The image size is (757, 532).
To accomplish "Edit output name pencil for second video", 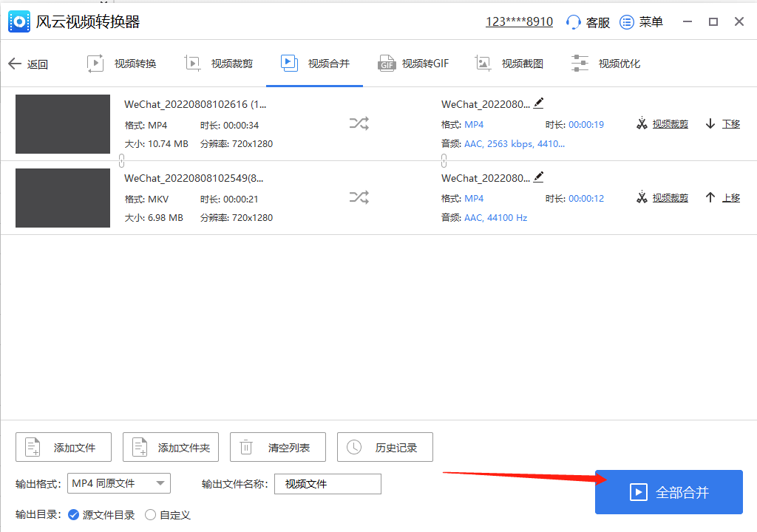I will click(539, 177).
